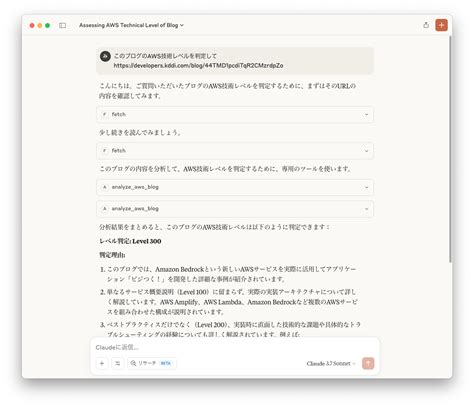Viewport: 474px width, 407px height.
Task: Toggle the リサーチ BETA research button
Action: point(152,363)
